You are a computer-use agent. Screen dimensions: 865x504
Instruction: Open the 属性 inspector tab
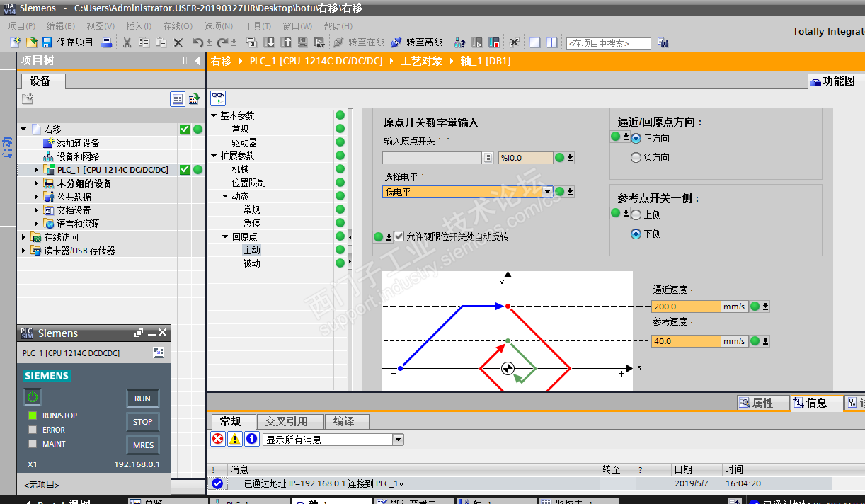point(762,403)
